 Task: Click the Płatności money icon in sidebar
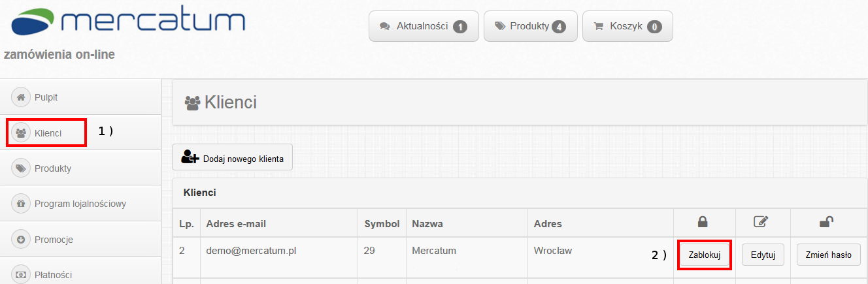[21, 275]
